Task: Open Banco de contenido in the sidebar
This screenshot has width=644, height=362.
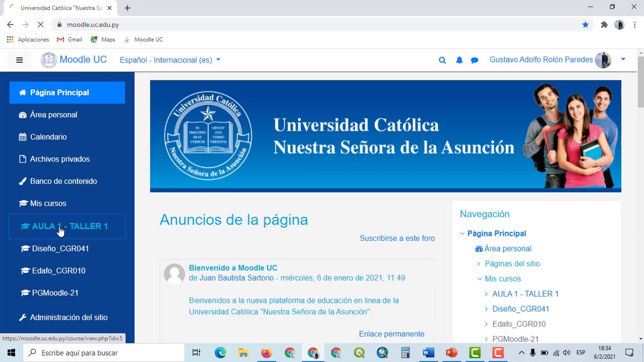Action: coord(67,181)
